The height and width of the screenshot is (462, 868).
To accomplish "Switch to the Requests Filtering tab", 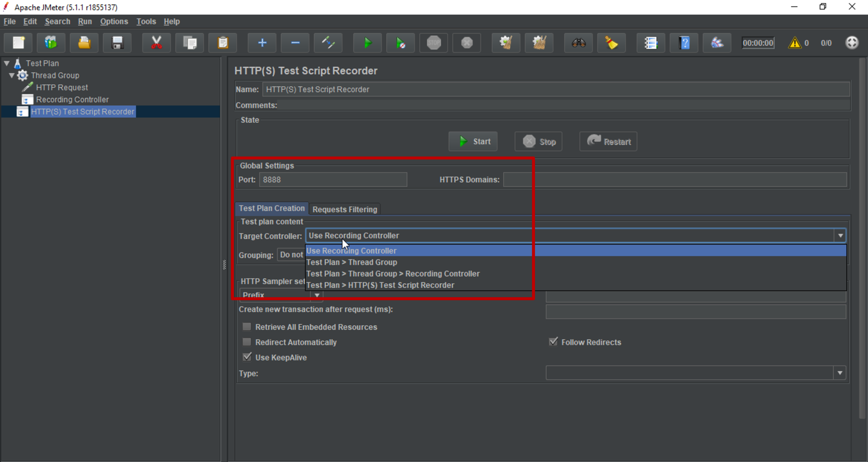I will [x=345, y=209].
